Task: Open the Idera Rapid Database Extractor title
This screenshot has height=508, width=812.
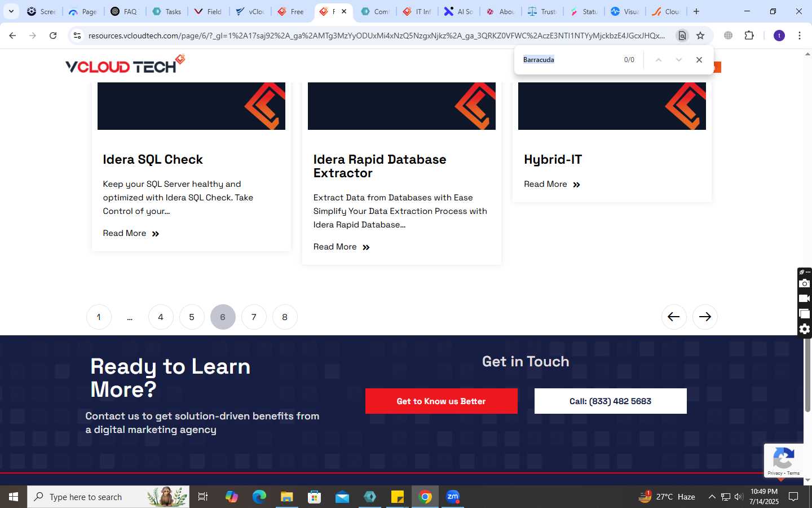Action: [379, 167]
